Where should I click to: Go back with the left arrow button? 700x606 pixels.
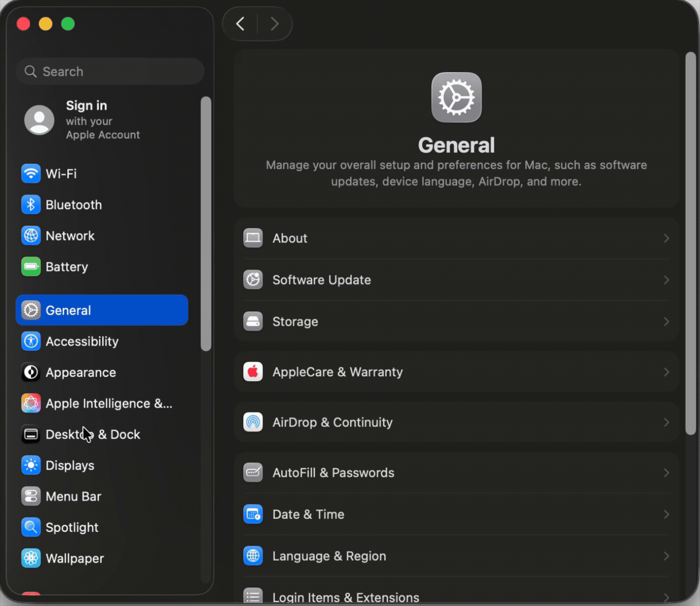[240, 24]
